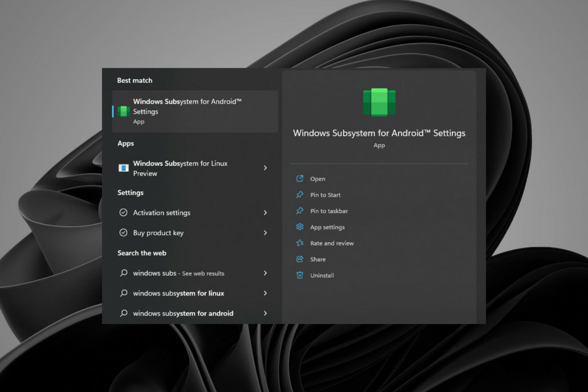The height and width of the screenshot is (392, 588).
Task: Select Pin to Start from the action list
Action: [x=325, y=195]
